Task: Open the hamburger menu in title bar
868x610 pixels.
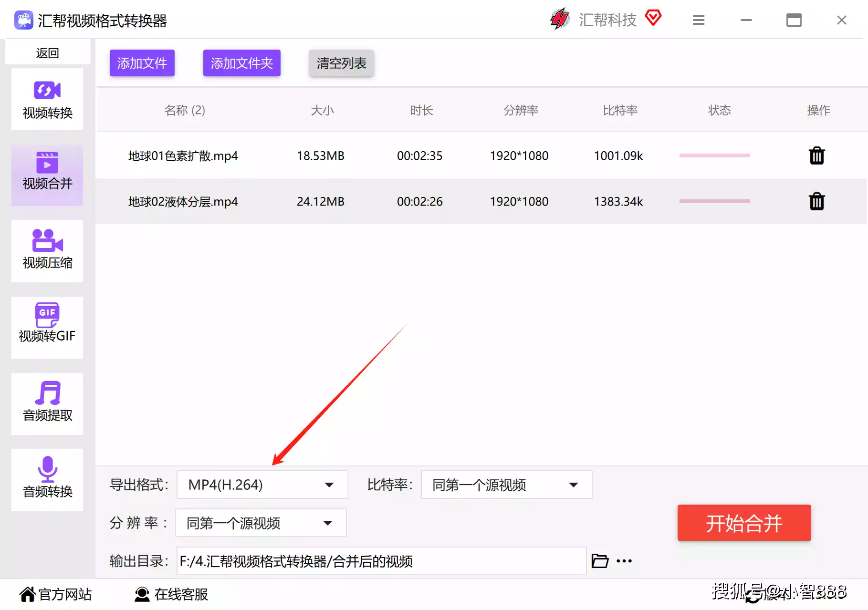Action: [699, 20]
